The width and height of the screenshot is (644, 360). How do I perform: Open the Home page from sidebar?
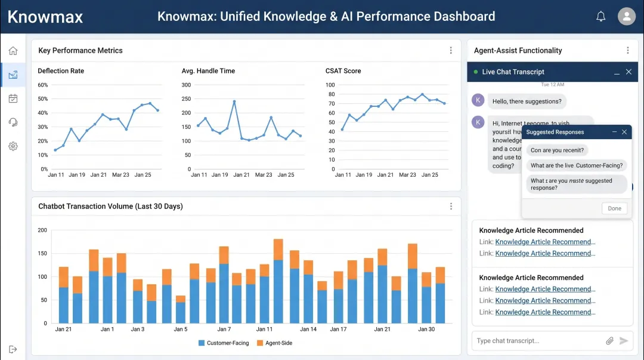pos(13,51)
